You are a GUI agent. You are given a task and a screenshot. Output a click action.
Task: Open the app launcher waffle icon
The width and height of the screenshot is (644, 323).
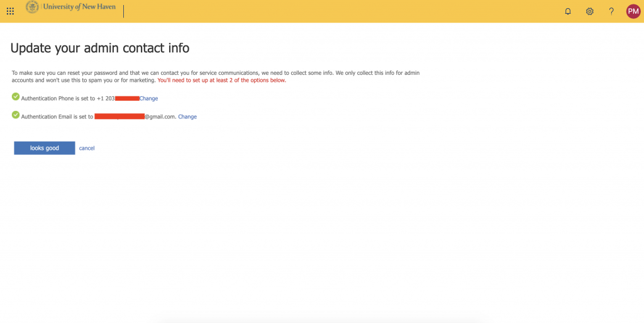tap(10, 11)
